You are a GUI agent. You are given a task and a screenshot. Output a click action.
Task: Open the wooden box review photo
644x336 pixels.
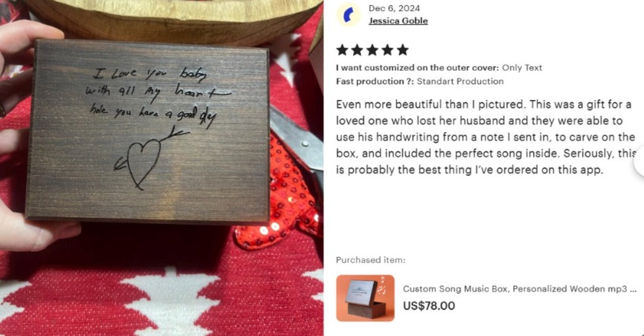coord(162,168)
